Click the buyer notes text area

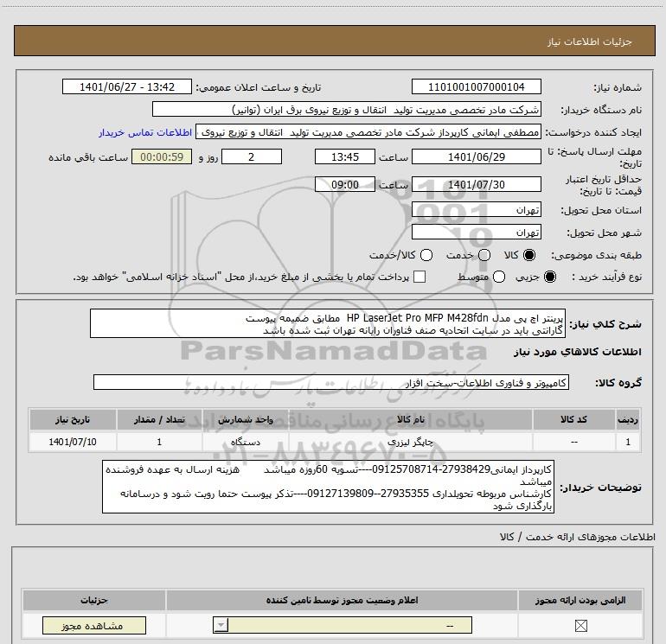point(328,487)
